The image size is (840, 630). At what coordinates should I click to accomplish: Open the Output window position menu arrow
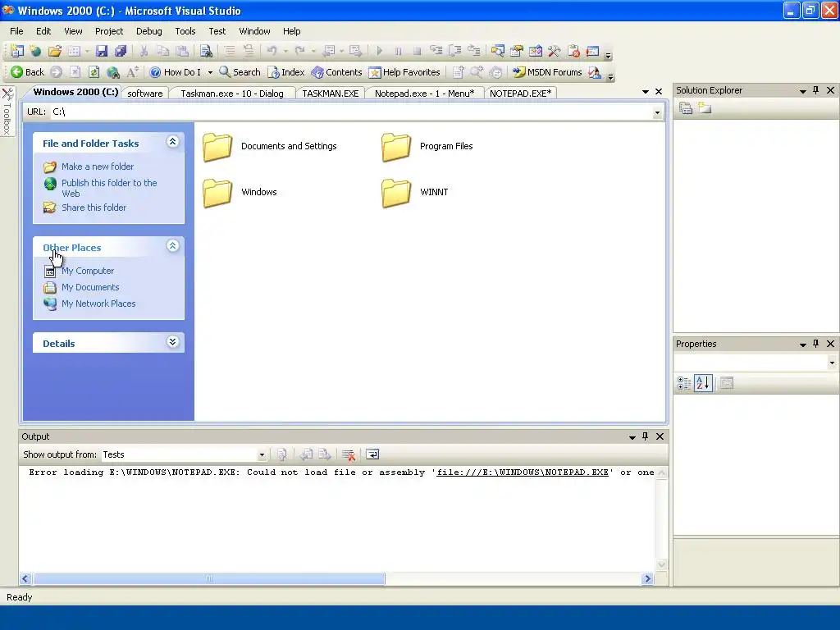pos(632,437)
